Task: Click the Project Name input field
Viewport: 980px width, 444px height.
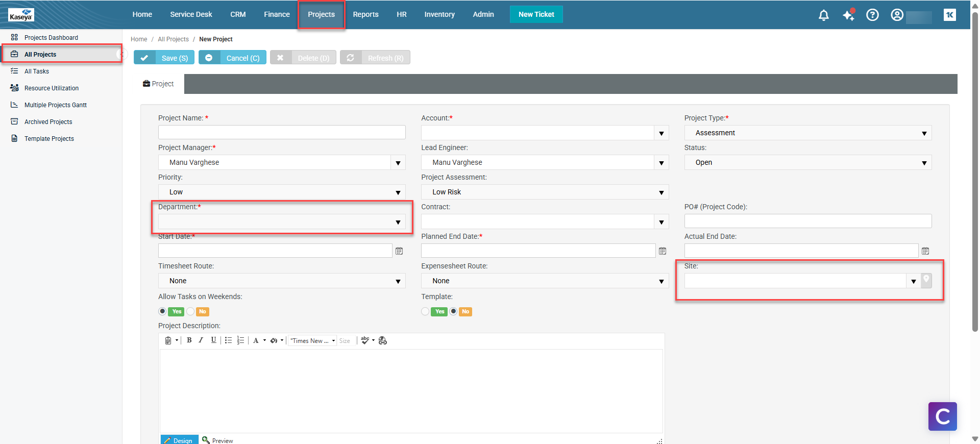Action: [282, 133]
